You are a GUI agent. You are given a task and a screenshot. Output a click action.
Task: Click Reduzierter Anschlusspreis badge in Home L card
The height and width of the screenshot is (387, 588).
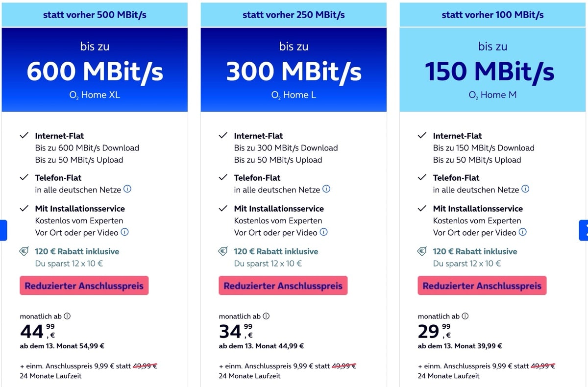(283, 286)
